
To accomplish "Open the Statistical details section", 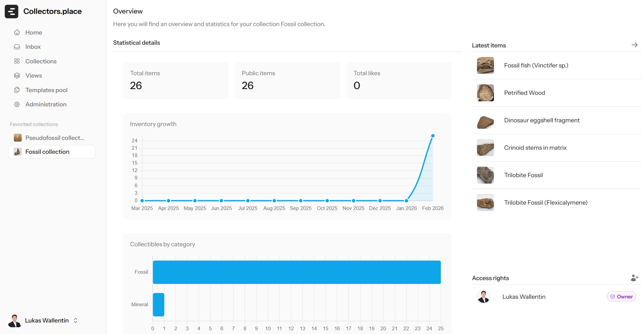I will (x=137, y=43).
